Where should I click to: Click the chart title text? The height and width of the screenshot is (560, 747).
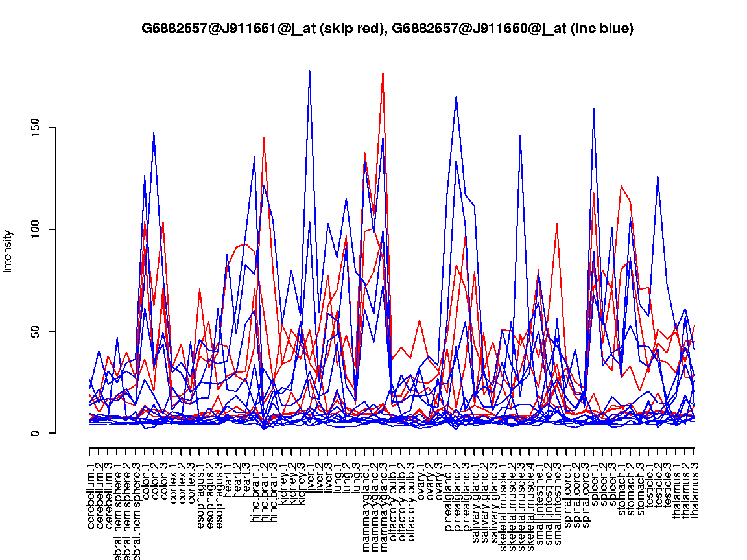(x=387, y=29)
